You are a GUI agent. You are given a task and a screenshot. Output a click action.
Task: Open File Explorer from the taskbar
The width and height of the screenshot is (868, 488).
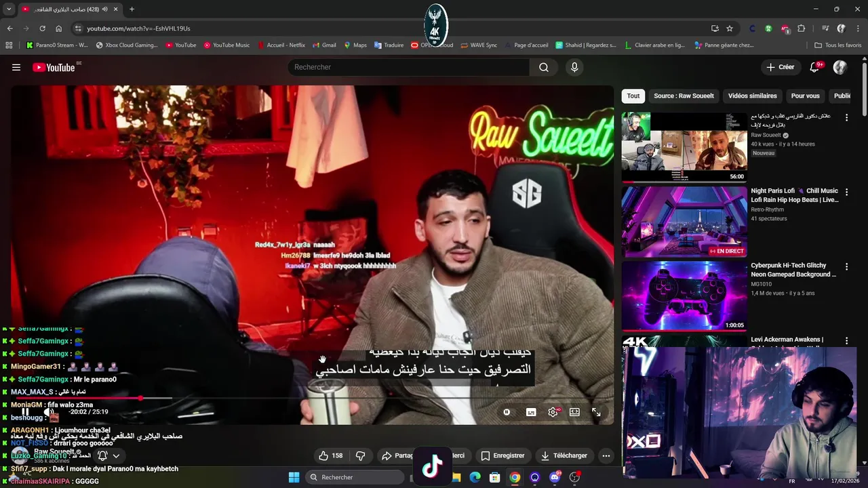coord(456,477)
